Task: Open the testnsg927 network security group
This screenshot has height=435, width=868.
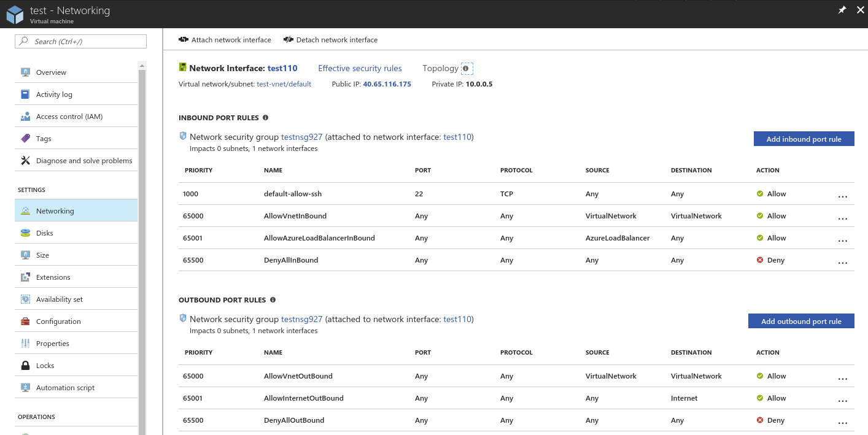Action: click(301, 136)
